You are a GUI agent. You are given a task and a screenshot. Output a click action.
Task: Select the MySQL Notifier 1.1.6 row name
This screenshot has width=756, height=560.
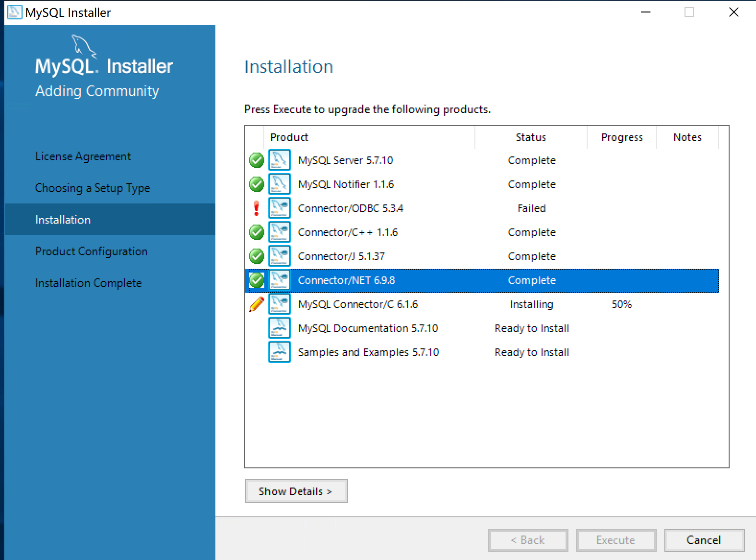click(x=346, y=184)
